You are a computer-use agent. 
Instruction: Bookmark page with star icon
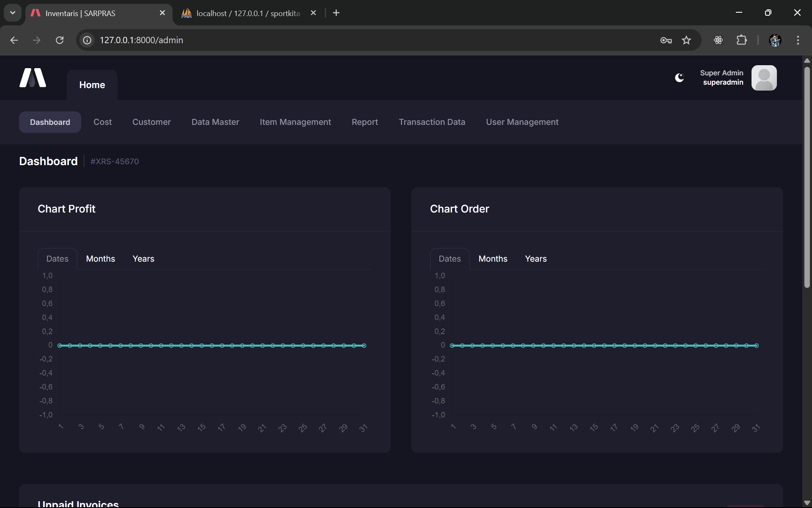[x=686, y=40]
